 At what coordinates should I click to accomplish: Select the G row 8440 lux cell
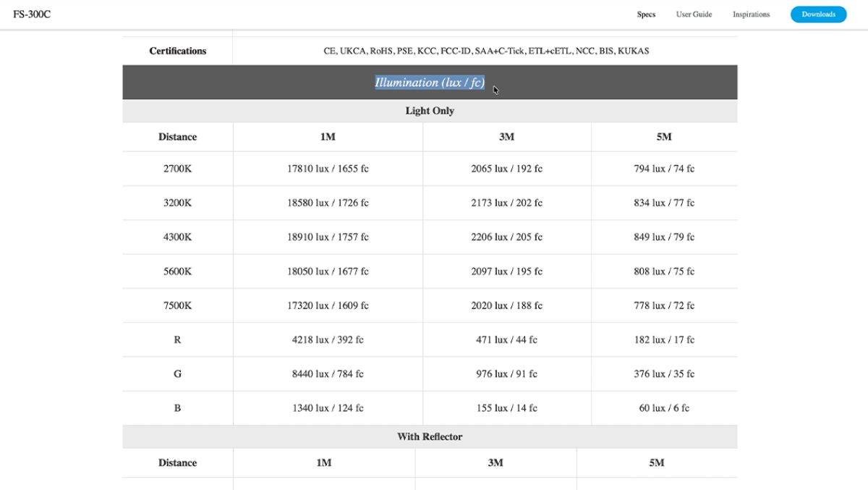(328, 373)
